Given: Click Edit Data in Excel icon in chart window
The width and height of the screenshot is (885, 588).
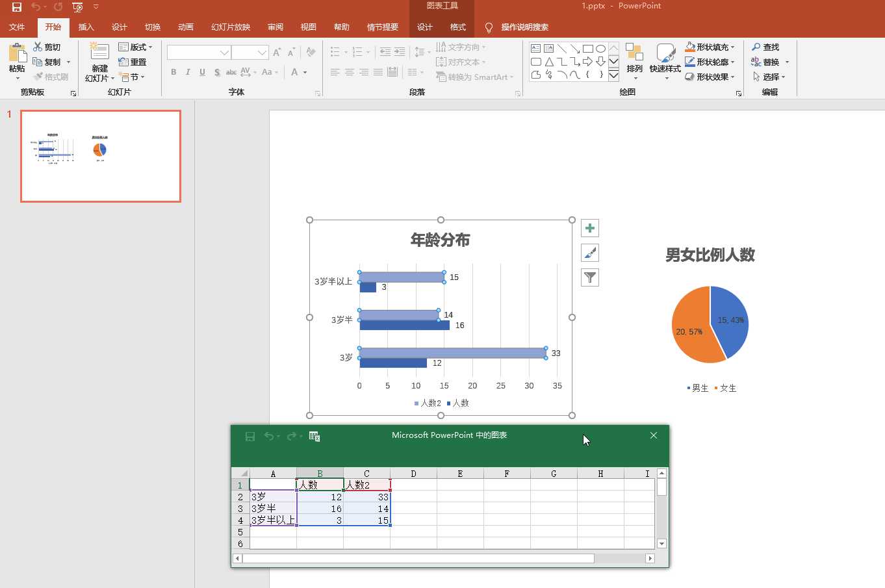Looking at the screenshot, I should [x=314, y=437].
